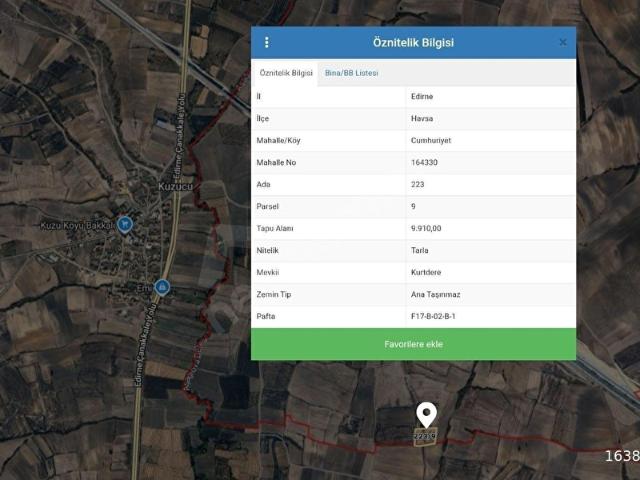Screen dimensions: 640x480
Task: Click the Cumhuriyet Mahalle/Köy value
Action: click(x=431, y=140)
